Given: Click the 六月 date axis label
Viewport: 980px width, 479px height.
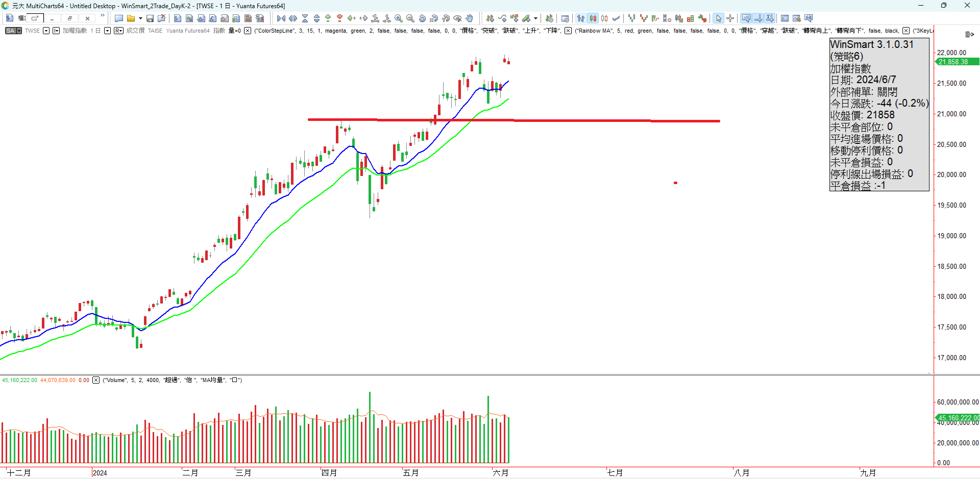Looking at the screenshot, I should point(501,473).
